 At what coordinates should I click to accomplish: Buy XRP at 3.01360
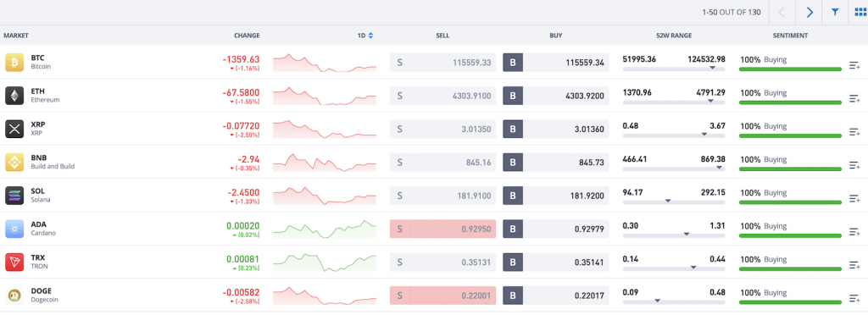(556, 129)
